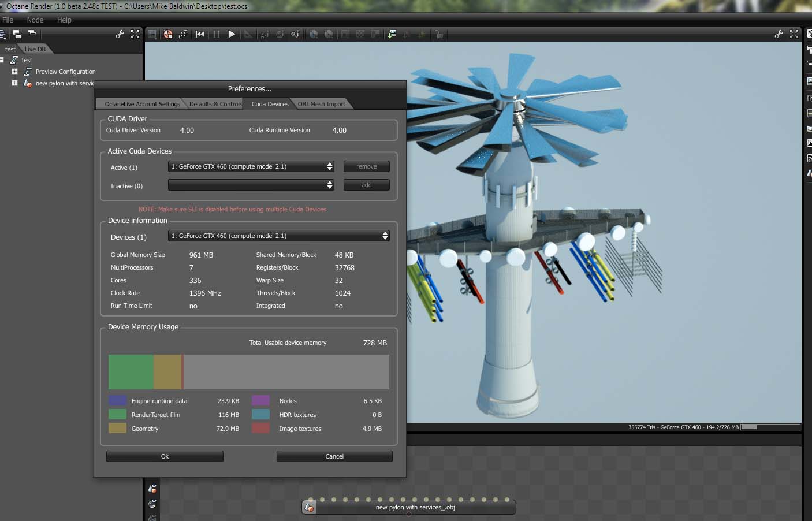Switch to Defaults & Controls tab
812x521 pixels.
(215, 104)
